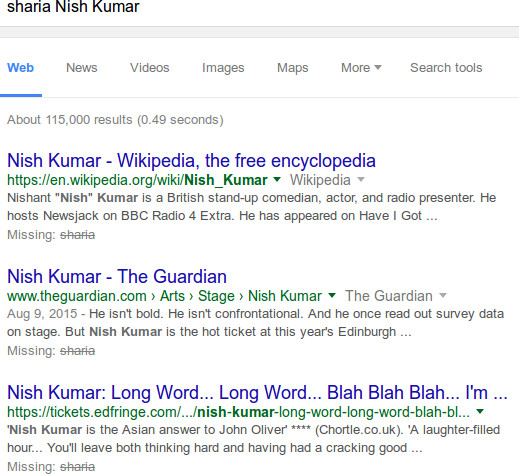The image size is (519, 474).
Task: Click the 'Aug 9, 2015' date snippet
Action: pyautogui.click(x=42, y=314)
